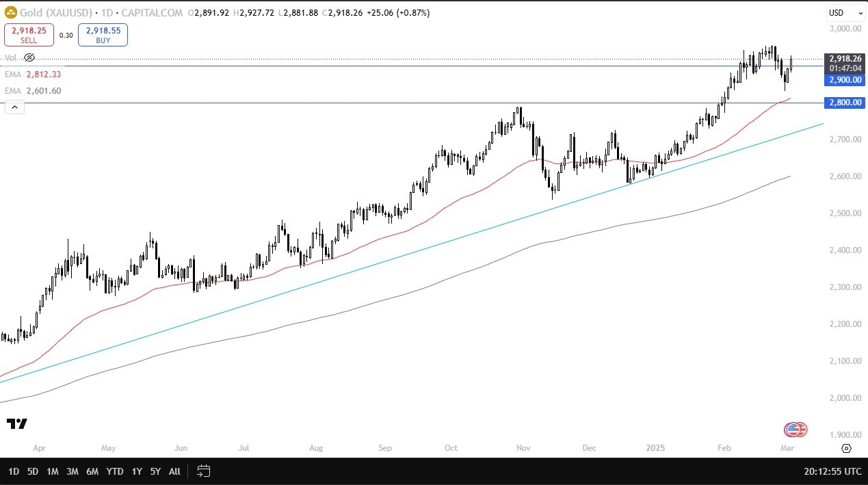Open the TradingView logo on the chart
Viewport: 868px width, 485px height.
[16, 424]
